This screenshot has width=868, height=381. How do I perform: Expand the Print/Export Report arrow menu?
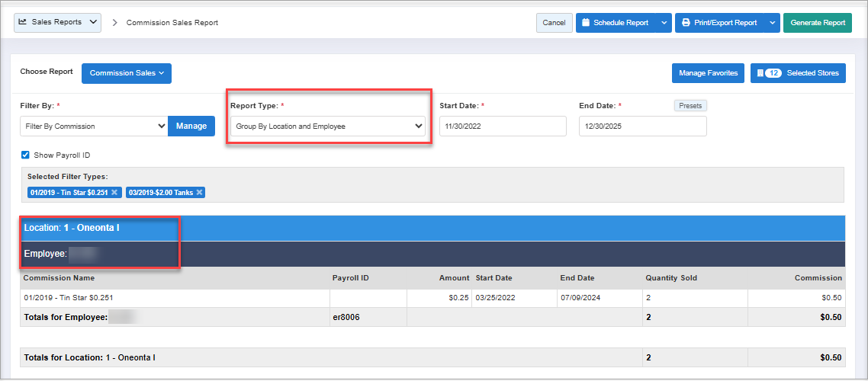click(x=772, y=23)
